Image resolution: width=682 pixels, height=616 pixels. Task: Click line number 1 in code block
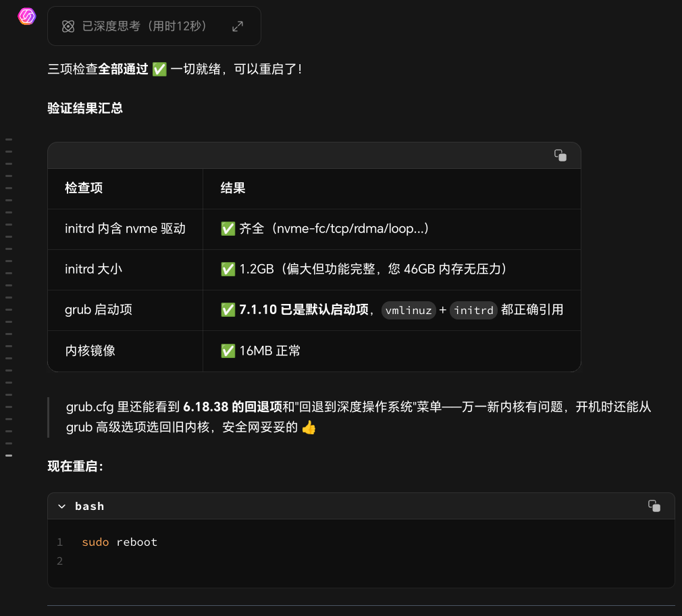60,542
